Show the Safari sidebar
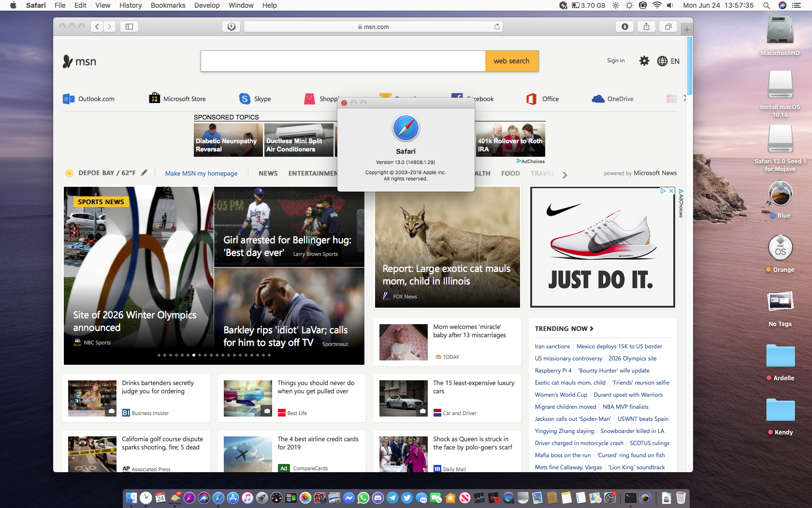Screen dimensions: 812x508 129,27
